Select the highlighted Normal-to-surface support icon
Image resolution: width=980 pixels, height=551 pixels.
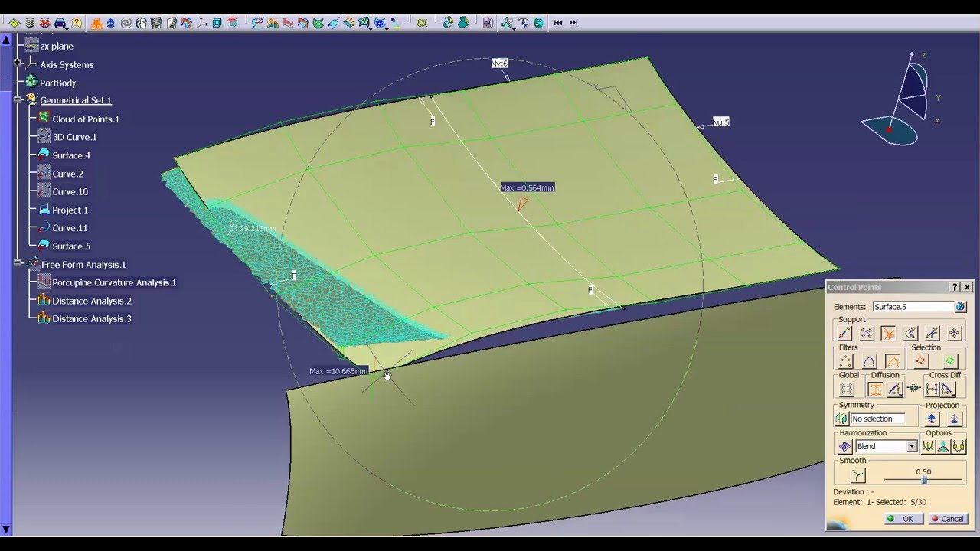tap(888, 333)
